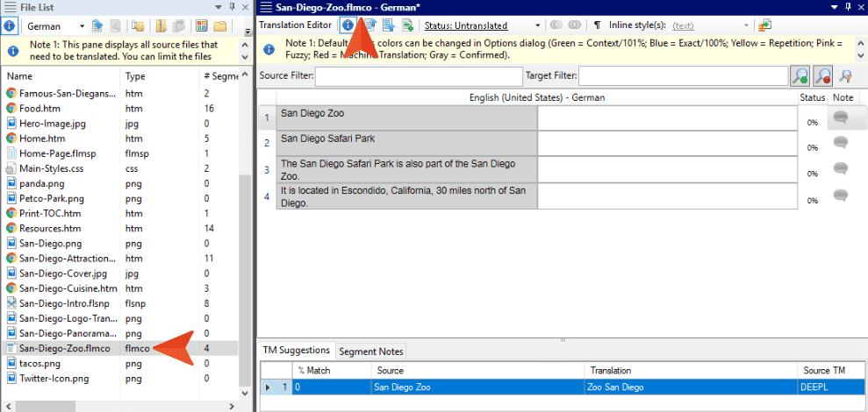Screen dimensions: 868x412
Task: Open the note bubble for segment 3
Action: (840, 168)
